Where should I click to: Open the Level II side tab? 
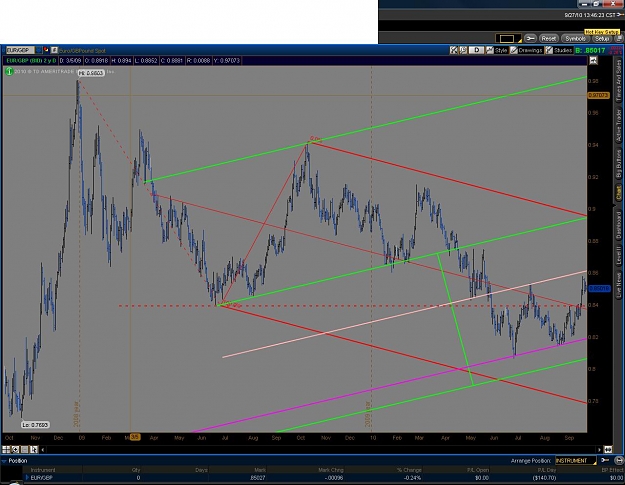619,255
